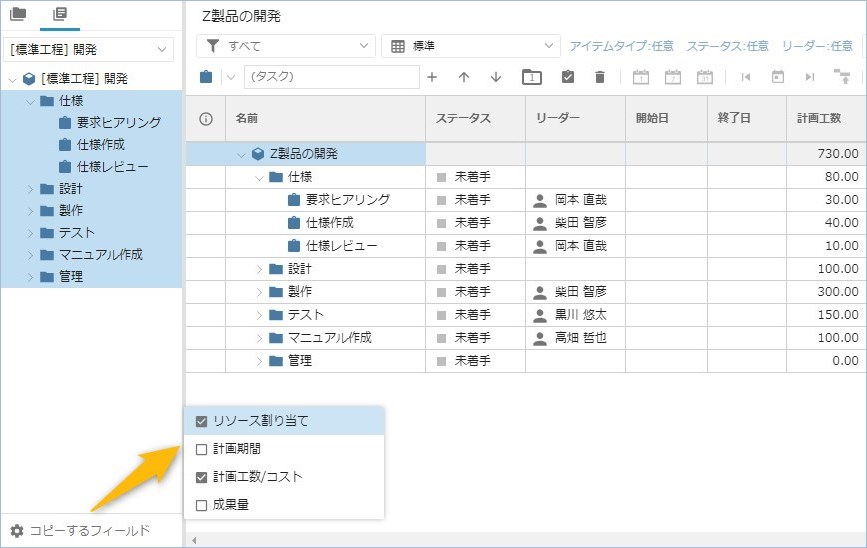Click the ステータス:任意 filter link
Viewport: 867px width, 548px height.
pos(727,46)
